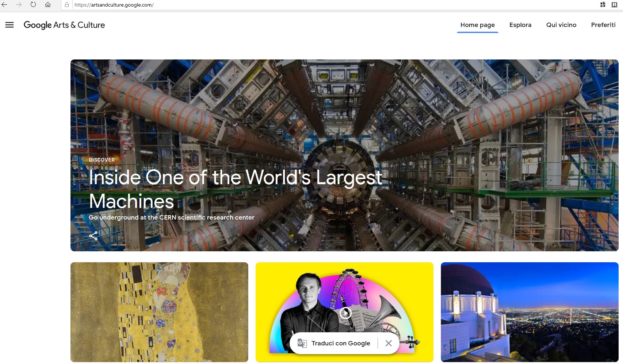This screenshot has height=364, width=623.
Task: Open the Klimt golden painting thumbnail
Action: pos(159,312)
